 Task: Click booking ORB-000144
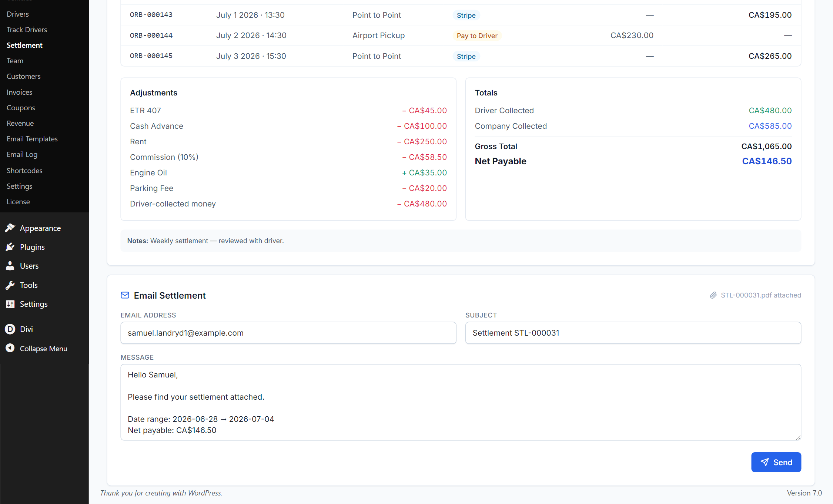pos(151,36)
